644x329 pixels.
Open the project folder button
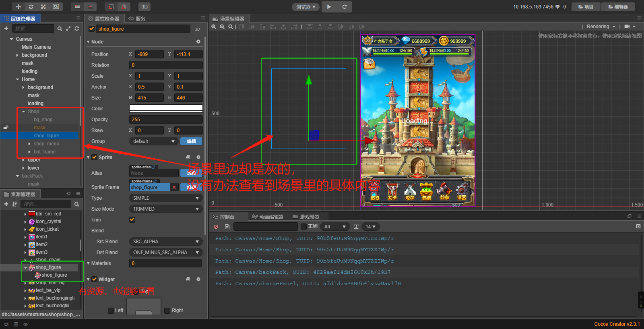click(x=586, y=7)
